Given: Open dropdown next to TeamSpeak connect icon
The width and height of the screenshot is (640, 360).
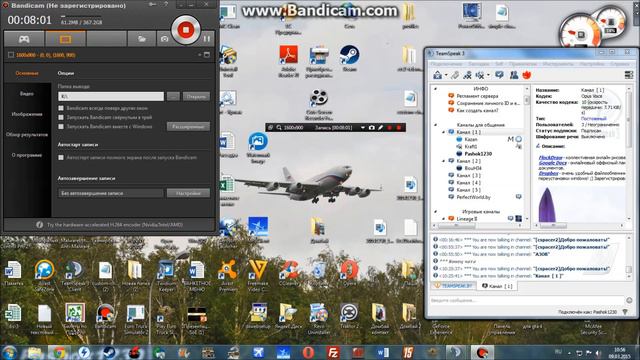Looking at the screenshot, I should pyautogui.click(x=446, y=76).
